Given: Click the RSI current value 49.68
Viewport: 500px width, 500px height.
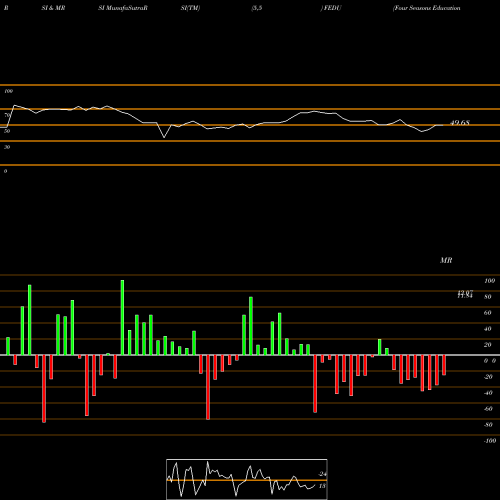Looking at the screenshot, I should (460, 123).
